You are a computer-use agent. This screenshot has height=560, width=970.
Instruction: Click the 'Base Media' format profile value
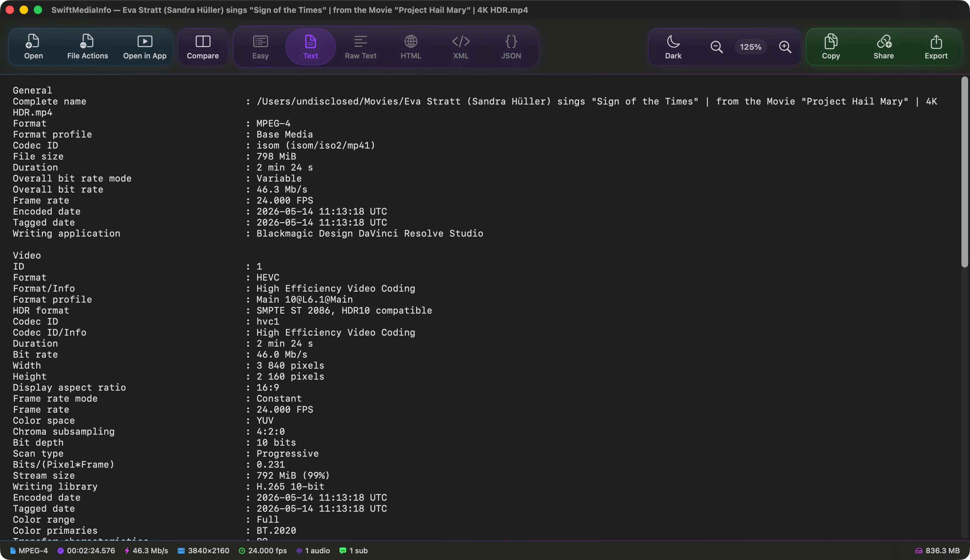coord(285,134)
